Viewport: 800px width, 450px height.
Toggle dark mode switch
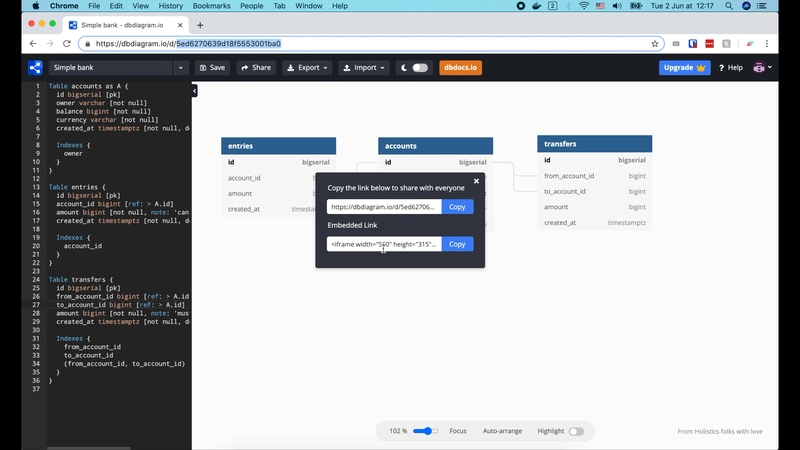click(420, 67)
